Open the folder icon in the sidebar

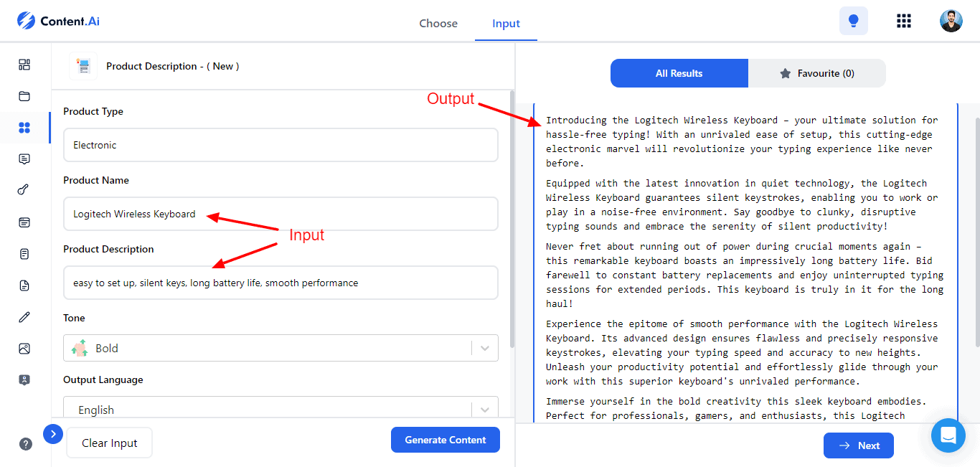24,96
